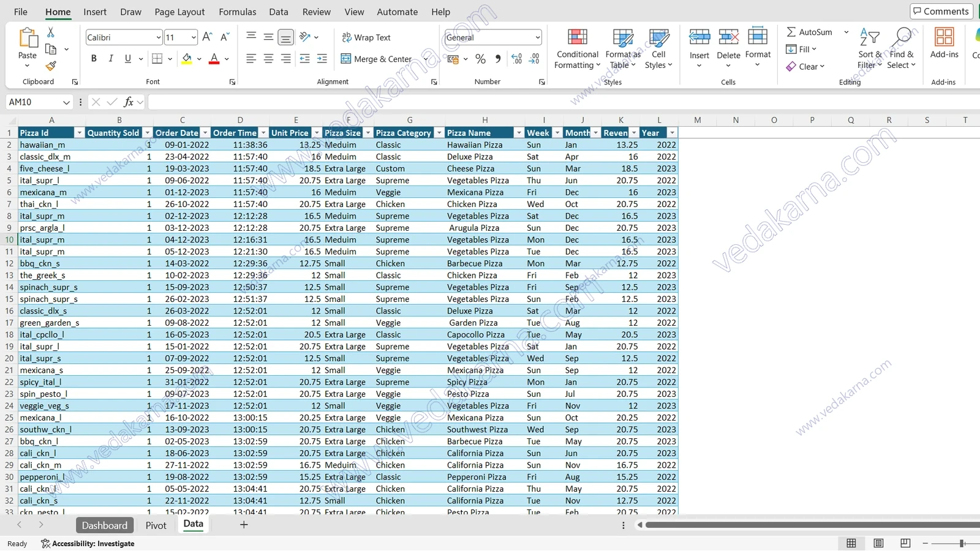The width and height of the screenshot is (980, 551).
Task: Apply comma style format
Action: (498, 59)
